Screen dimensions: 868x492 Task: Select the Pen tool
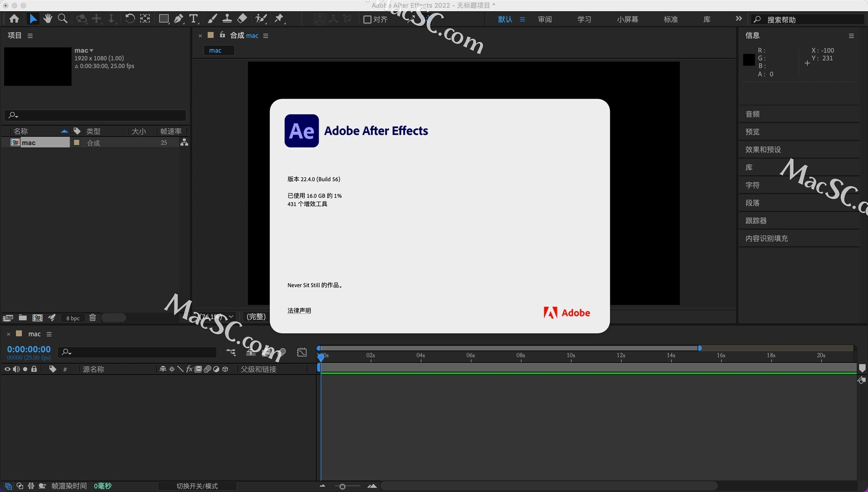(x=179, y=19)
